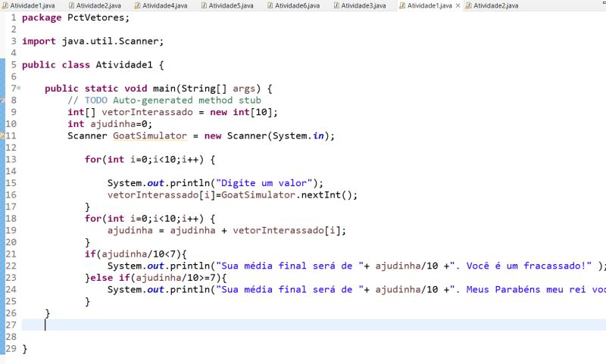Click the underlined GoatSimulator variable declaration on line 11
This screenshot has height=364, width=606.
[150, 136]
